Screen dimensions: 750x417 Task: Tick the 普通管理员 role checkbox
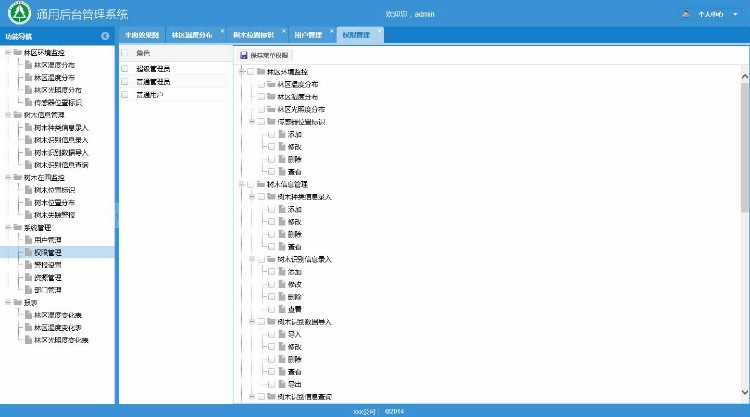click(x=125, y=81)
